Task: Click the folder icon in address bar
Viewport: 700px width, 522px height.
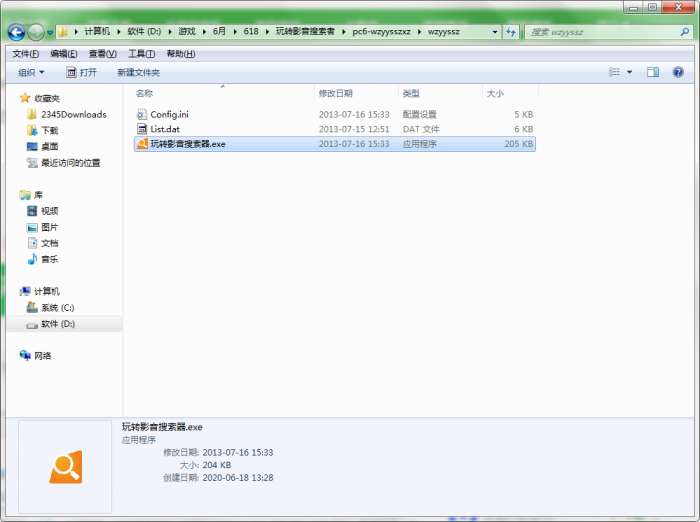Action: point(63,32)
